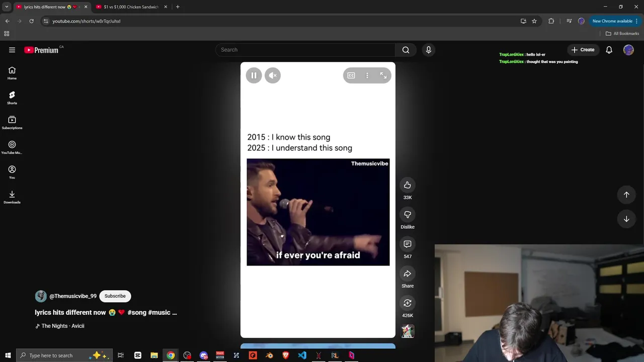Open the All Bookmarks folder
The width and height of the screenshot is (644, 362).
tap(622, 34)
